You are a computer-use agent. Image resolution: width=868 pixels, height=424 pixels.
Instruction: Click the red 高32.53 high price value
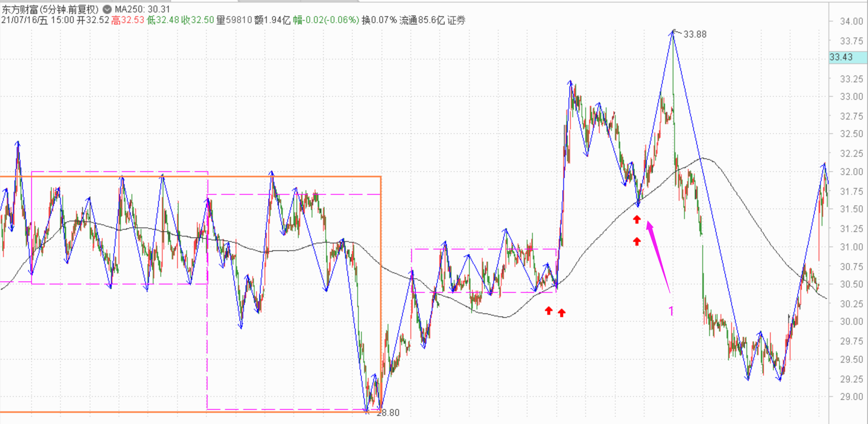coord(128,20)
